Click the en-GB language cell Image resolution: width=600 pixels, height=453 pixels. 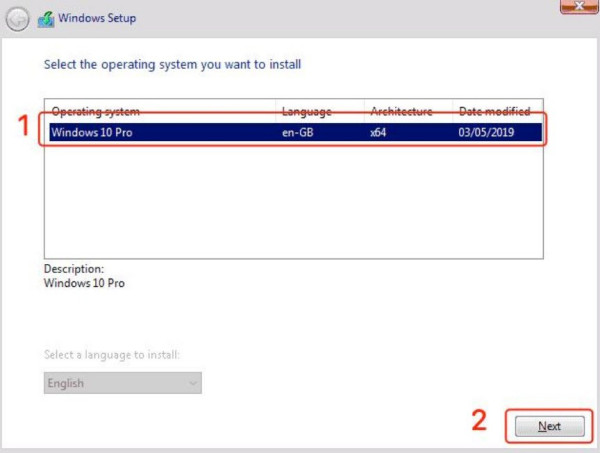click(x=299, y=131)
